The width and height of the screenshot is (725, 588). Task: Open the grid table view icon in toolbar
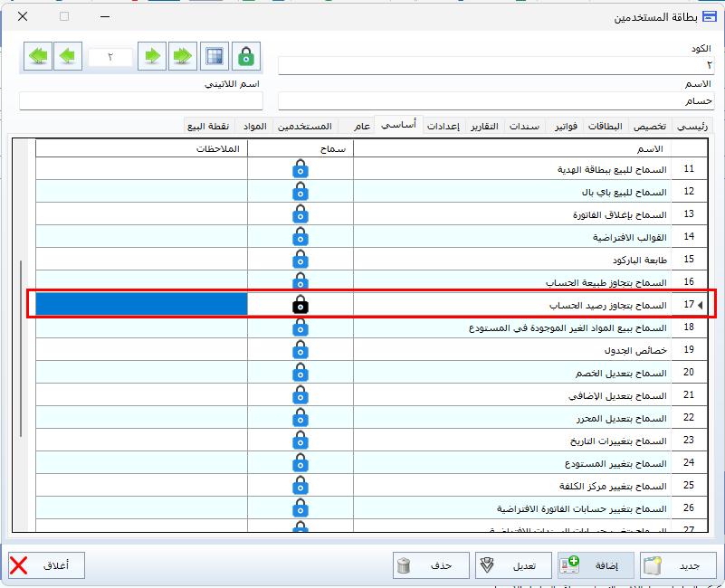(214, 56)
